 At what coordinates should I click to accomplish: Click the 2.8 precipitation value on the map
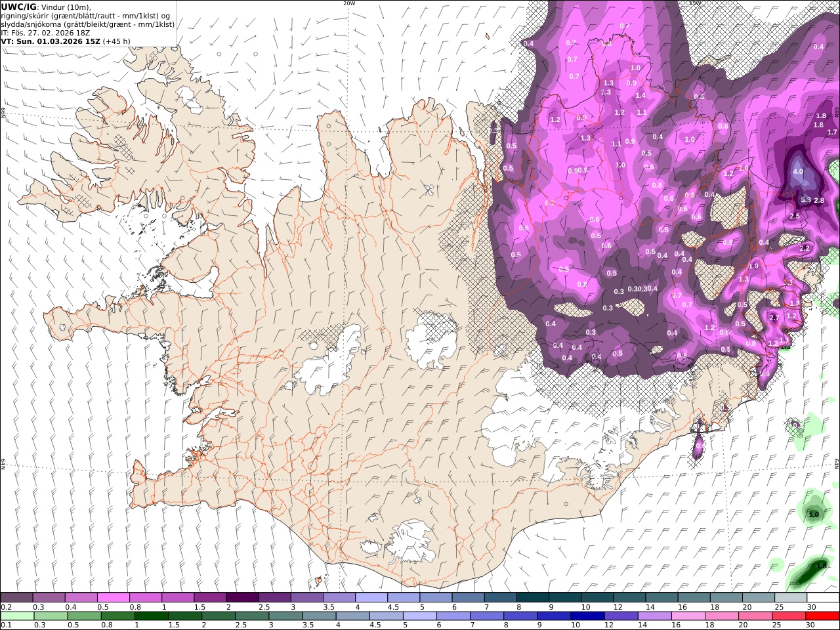819,200
